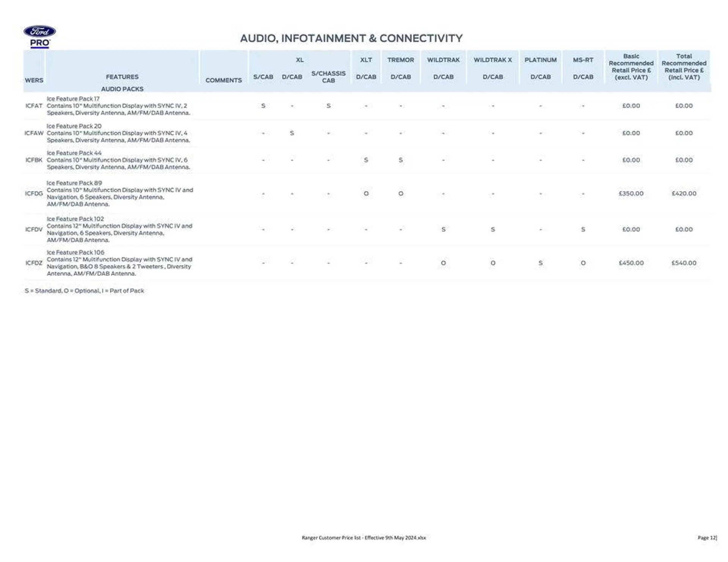Screen dimensions: 728x562
Task: Select the ICFBK code cell
Action: coord(34,160)
